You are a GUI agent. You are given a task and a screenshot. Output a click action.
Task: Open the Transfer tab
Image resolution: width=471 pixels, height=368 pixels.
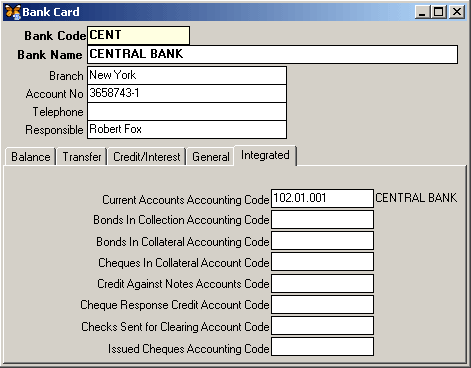tap(82, 156)
